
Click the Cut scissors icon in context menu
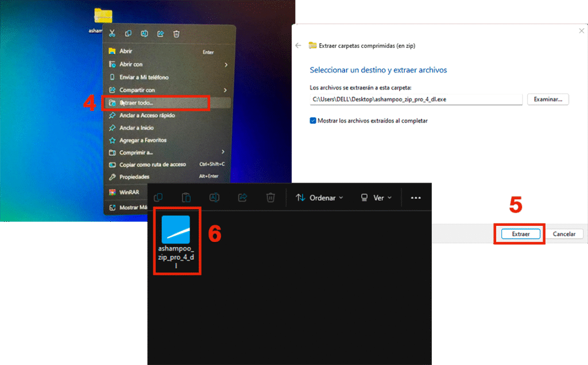pyautogui.click(x=113, y=34)
